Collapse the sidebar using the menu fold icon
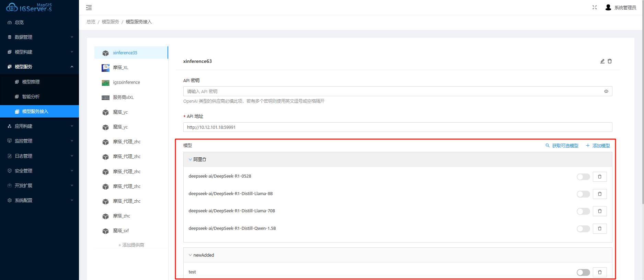The image size is (644, 280). 89,8
